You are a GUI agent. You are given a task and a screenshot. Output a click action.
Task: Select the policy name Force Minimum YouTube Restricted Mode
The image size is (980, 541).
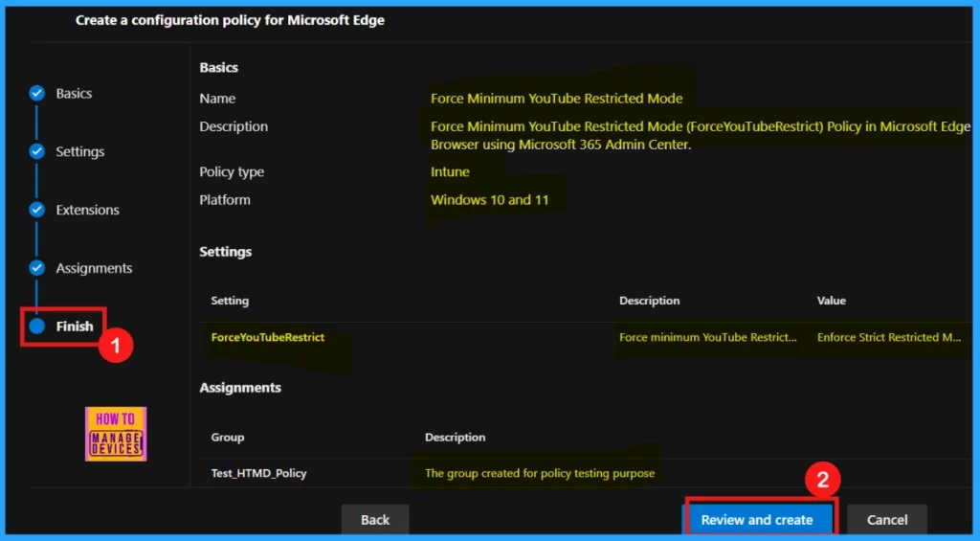[x=556, y=99]
